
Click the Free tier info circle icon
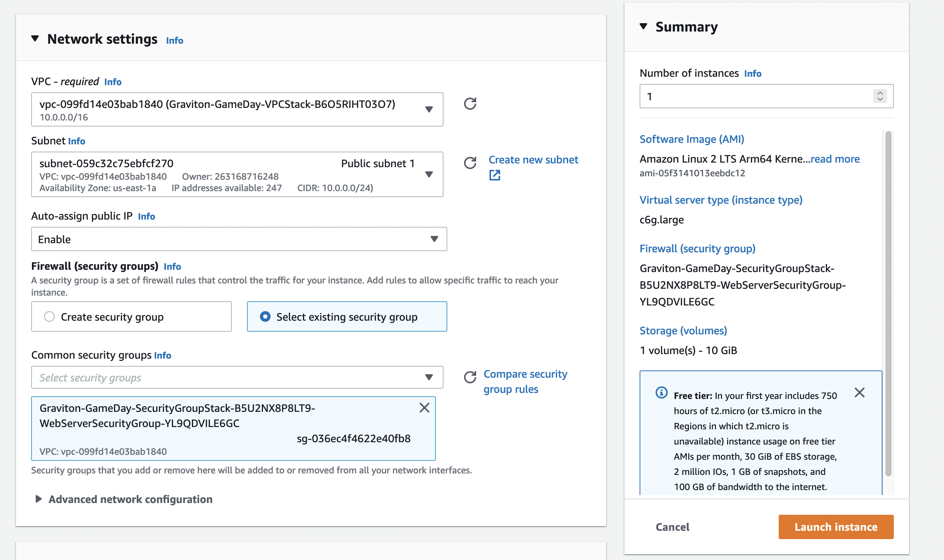[661, 392]
